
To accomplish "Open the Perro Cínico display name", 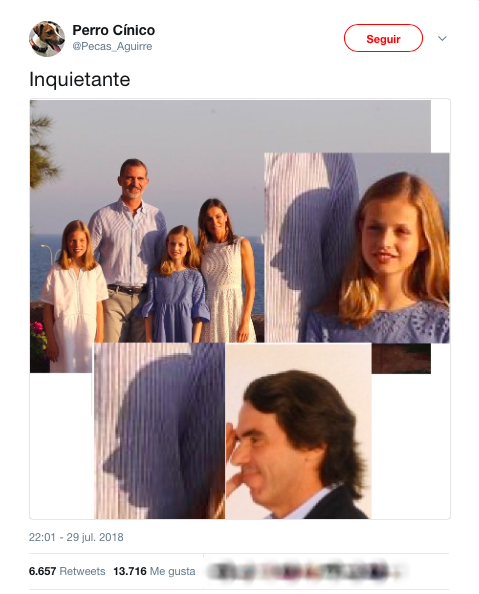I will [x=114, y=30].
